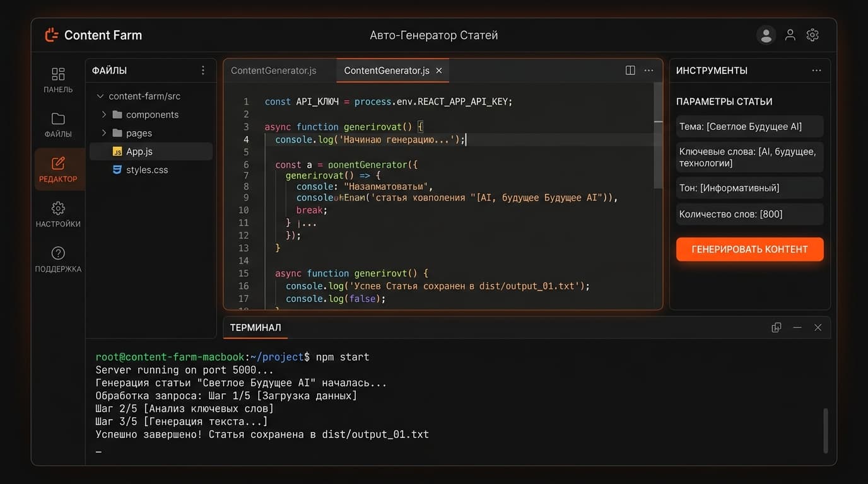Open settings gear in top header
The image size is (868, 484).
(x=812, y=35)
